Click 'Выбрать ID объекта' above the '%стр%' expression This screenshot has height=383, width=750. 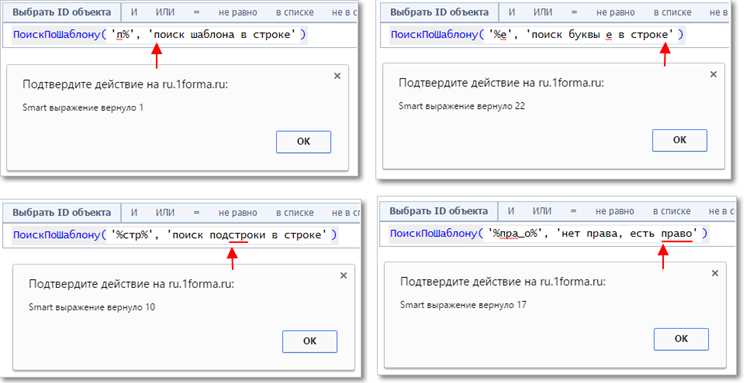tap(62, 213)
